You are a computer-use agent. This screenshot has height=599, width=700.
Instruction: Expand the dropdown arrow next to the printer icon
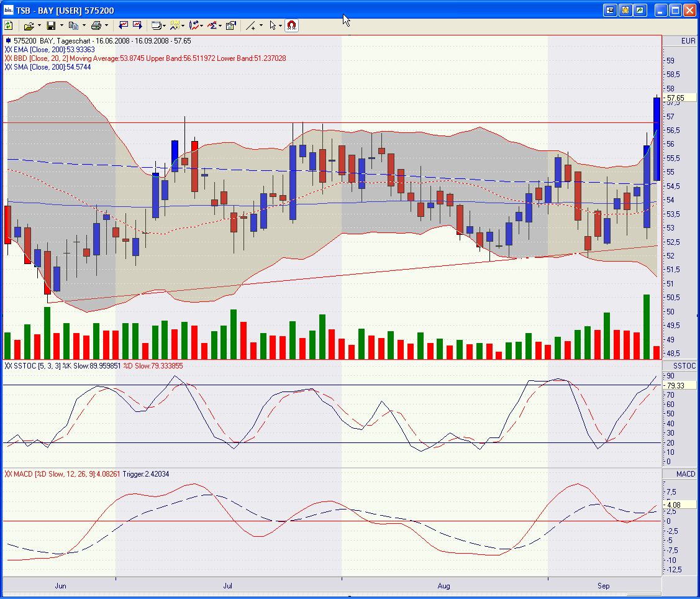[x=106, y=25]
